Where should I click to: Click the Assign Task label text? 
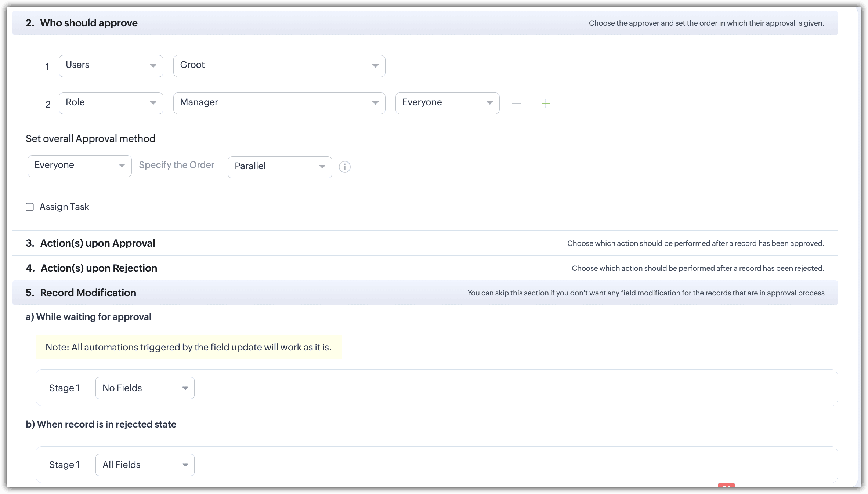coord(64,207)
